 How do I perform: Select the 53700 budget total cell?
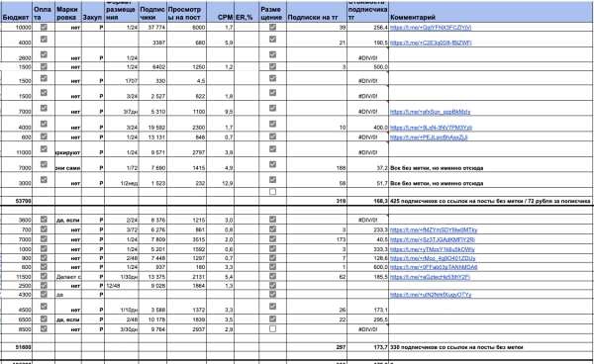16,201
